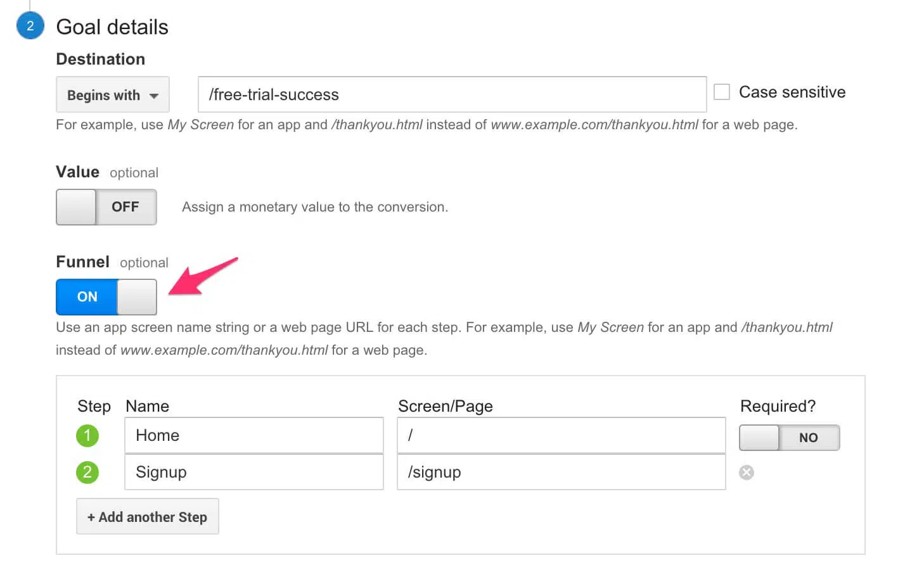Image resolution: width=924 pixels, height=584 pixels.
Task: Open the Begins with dropdown
Action: [112, 94]
